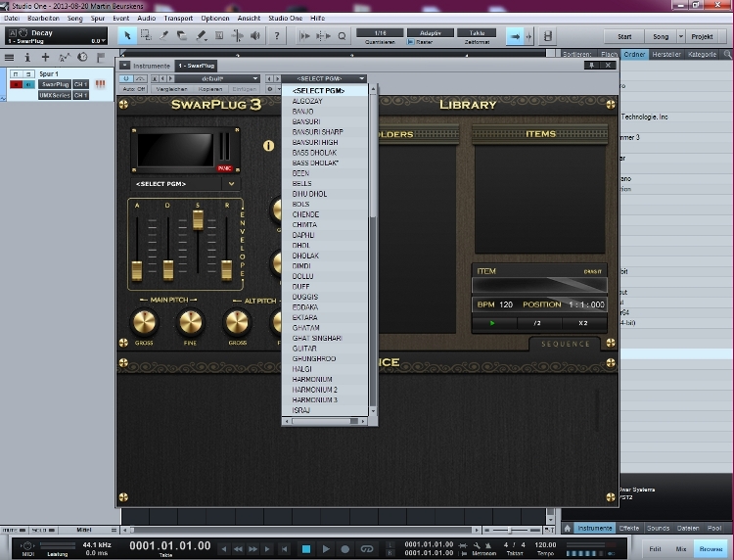Mute Spur 1 track
This screenshot has width=734, height=560.
[16, 74]
